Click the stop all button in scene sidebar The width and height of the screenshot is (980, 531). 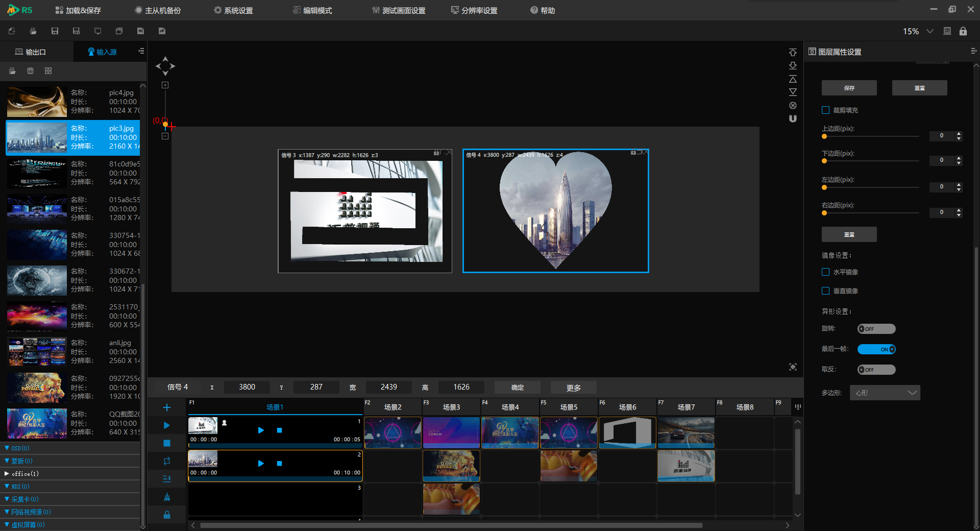tap(167, 443)
